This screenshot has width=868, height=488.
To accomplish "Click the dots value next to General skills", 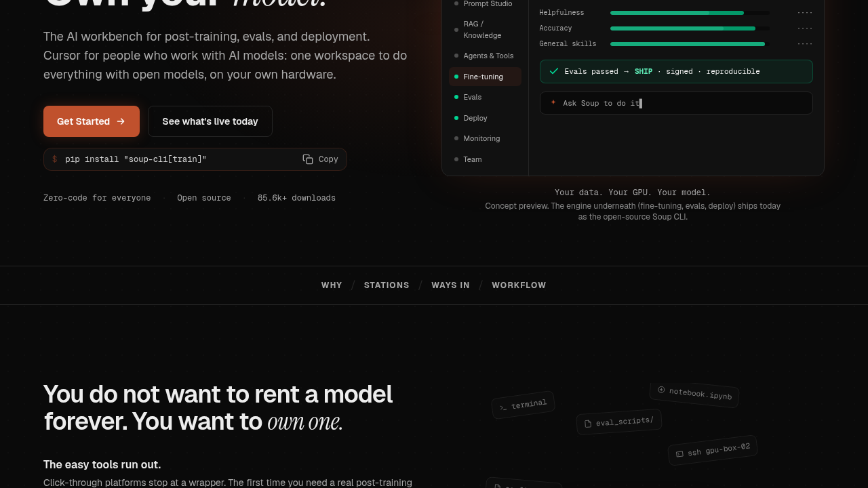I will point(805,44).
